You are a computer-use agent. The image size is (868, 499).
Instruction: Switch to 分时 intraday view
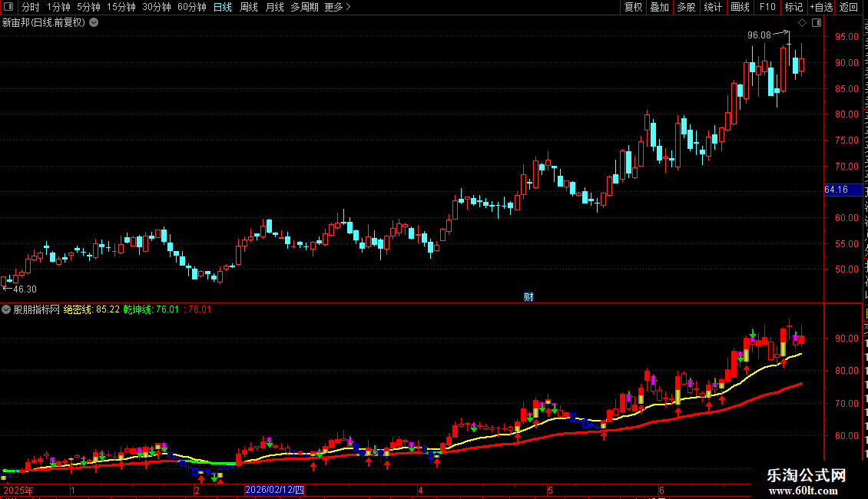click(31, 7)
